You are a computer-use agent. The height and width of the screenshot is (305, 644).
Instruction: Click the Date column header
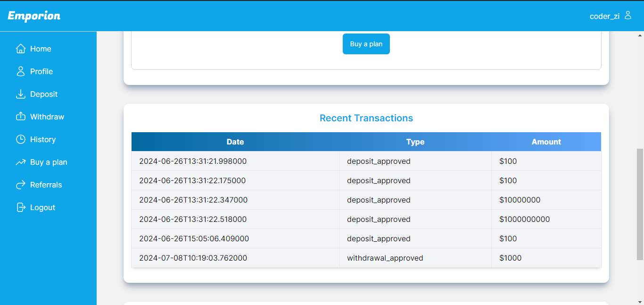pyautogui.click(x=235, y=142)
